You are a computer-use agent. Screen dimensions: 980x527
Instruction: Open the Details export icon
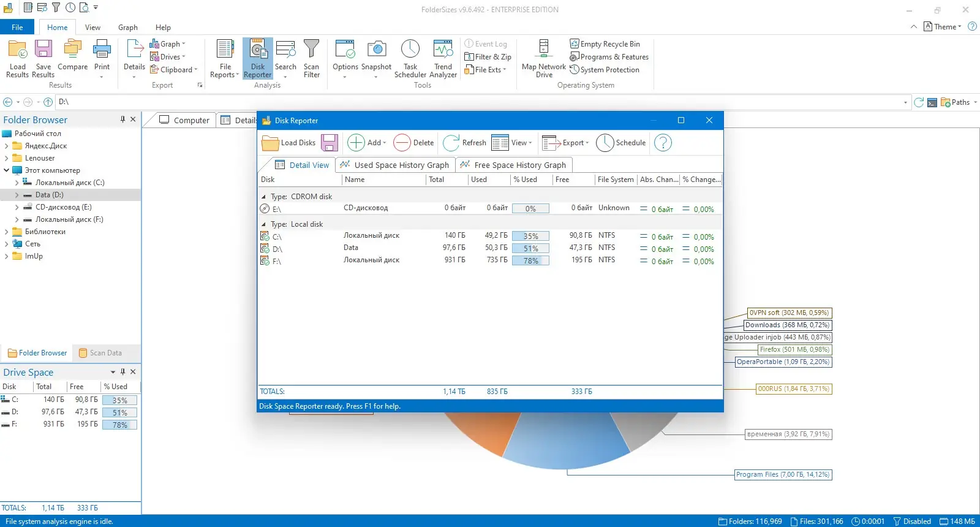coord(134,58)
